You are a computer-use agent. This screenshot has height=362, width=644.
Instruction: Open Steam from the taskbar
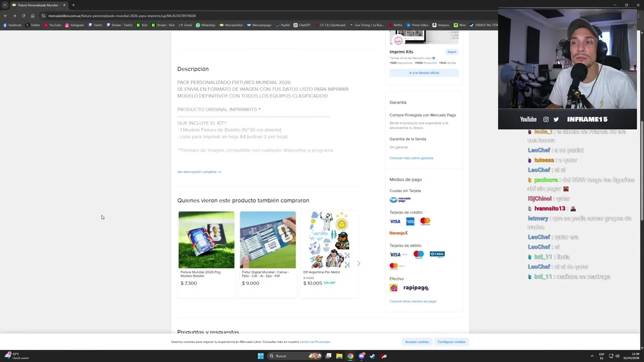click(372, 356)
